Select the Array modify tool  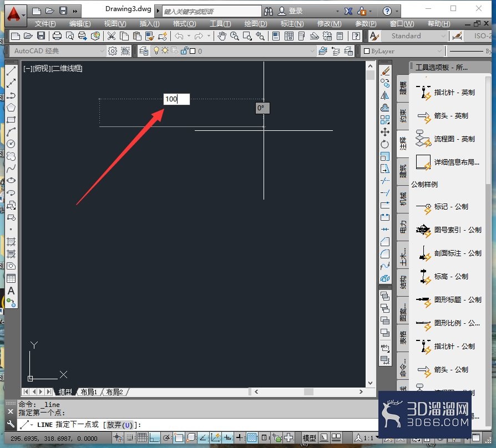click(x=385, y=120)
